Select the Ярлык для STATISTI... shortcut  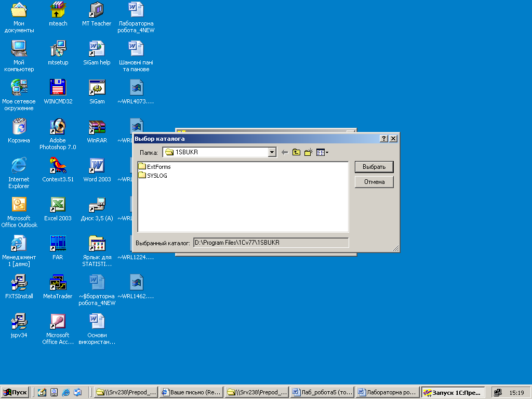pyautogui.click(x=97, y=251)
